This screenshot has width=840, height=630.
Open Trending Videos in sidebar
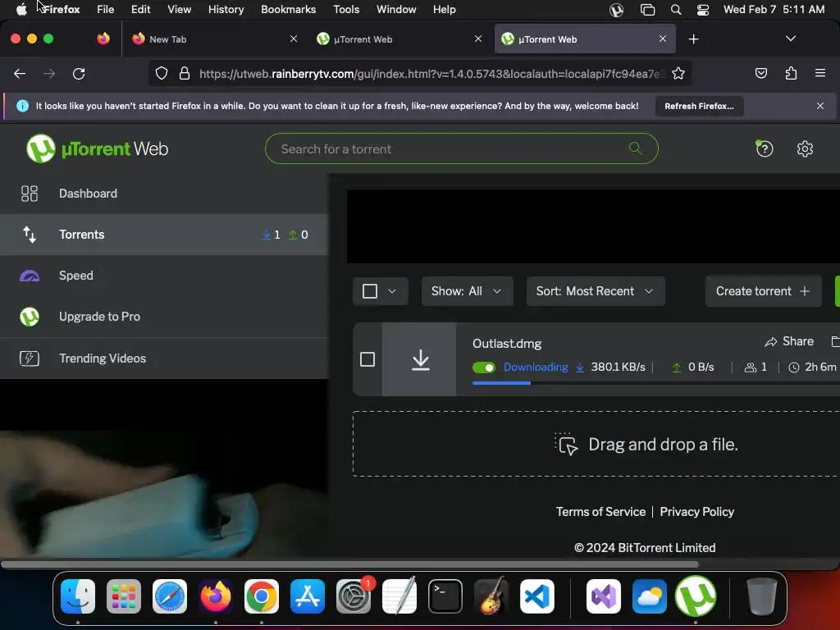click(x=164, y=358)
